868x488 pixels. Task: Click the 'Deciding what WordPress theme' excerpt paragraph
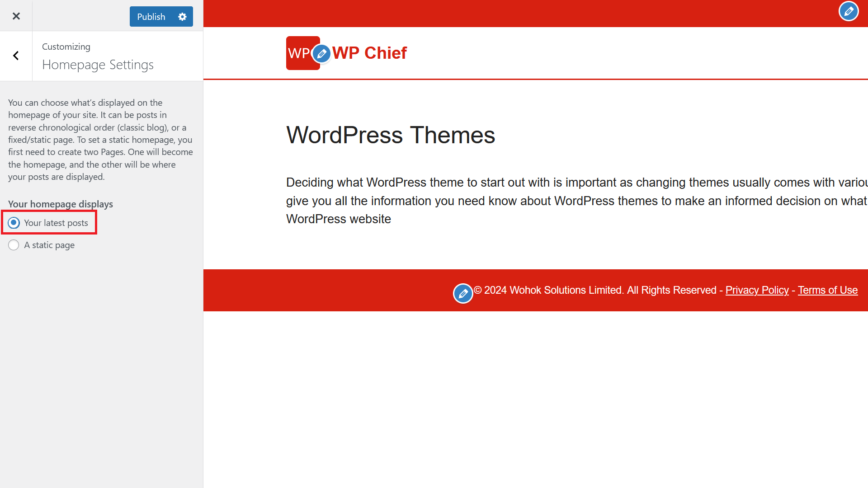[577, 201]
